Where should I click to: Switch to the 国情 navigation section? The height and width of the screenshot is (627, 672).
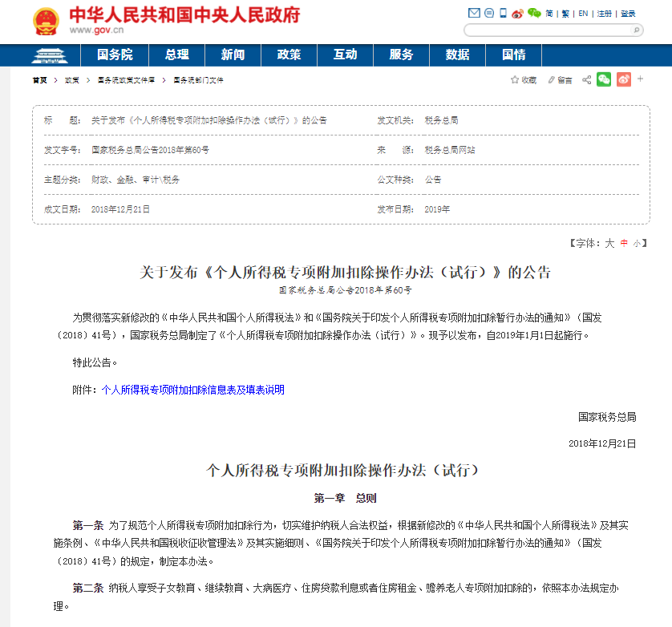coord(513,56)
